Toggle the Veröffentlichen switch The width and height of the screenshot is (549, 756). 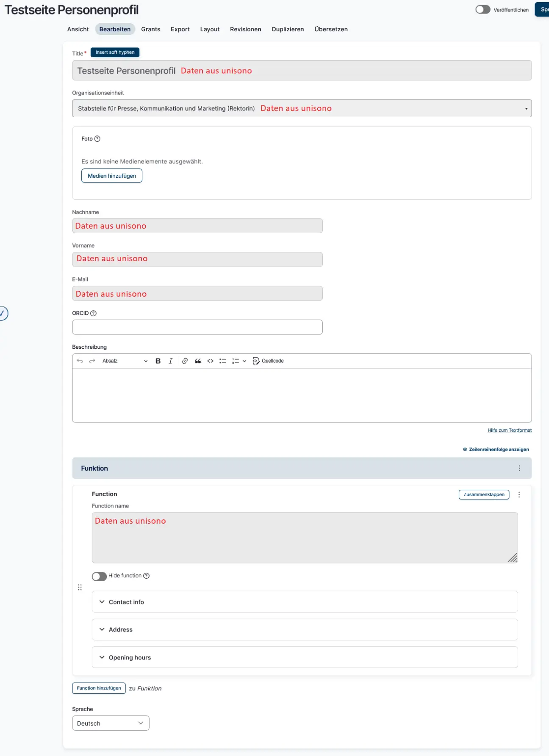coord(482,10)
